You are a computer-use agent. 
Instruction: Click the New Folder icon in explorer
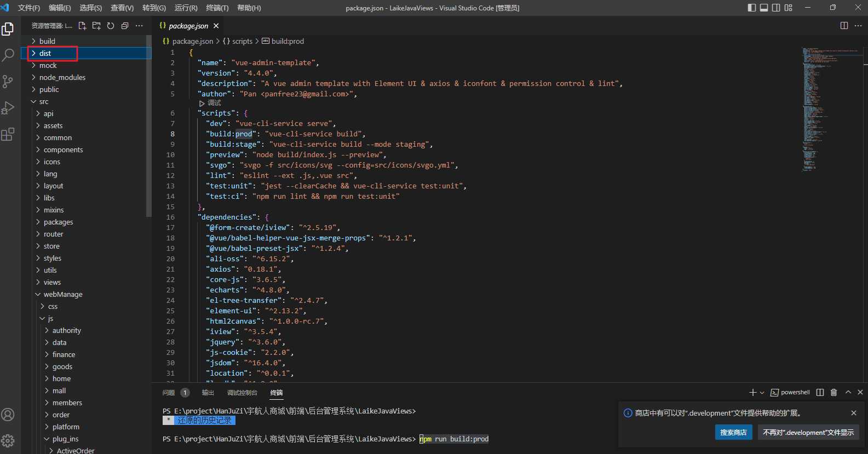(96, 26)
